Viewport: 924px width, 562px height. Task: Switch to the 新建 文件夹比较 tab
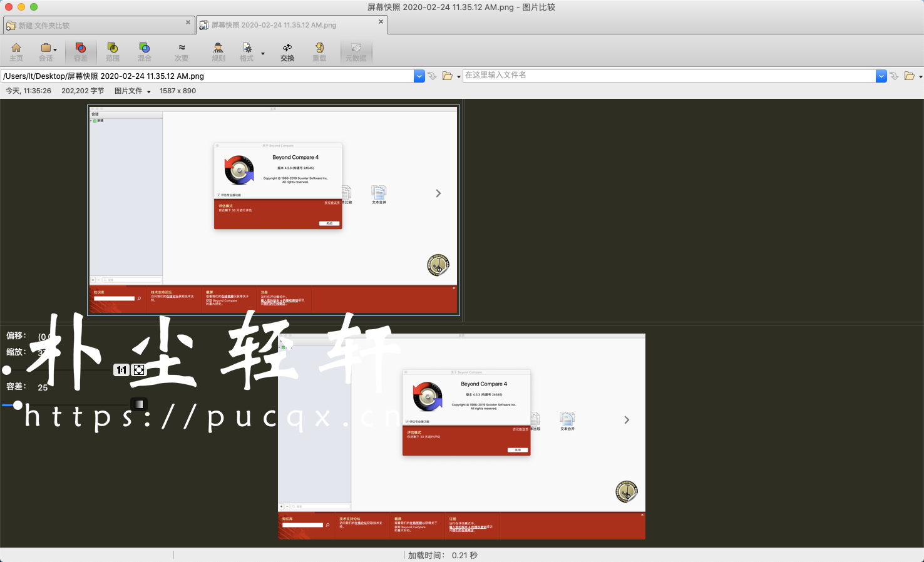pyautogui.click(x=99, y=25)
